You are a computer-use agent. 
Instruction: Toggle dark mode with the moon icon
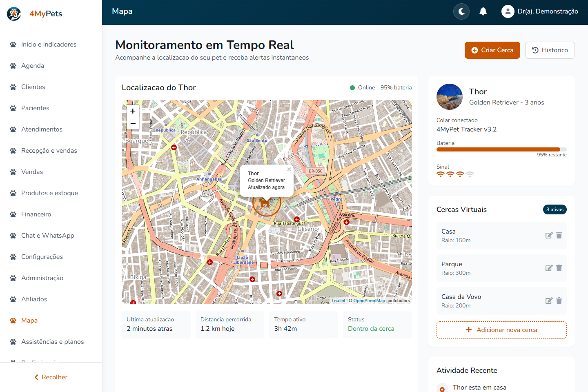click(461, 11)
